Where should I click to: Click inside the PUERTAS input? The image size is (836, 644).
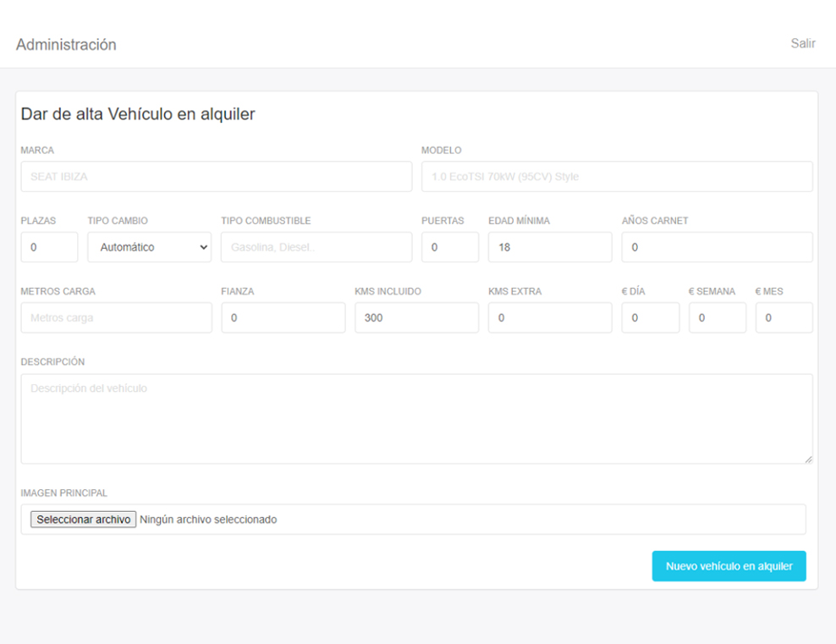point(449,246)
